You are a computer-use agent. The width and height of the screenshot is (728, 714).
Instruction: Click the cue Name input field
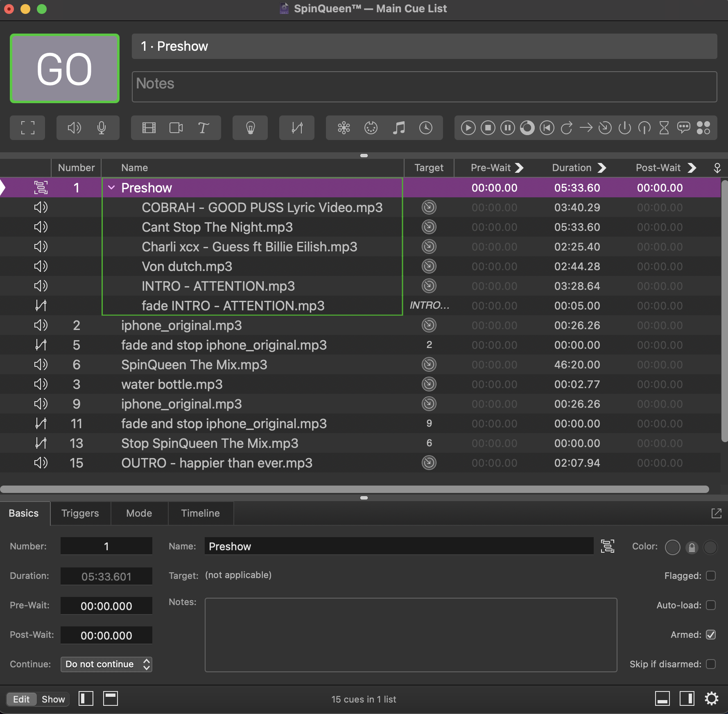(399, 546)
